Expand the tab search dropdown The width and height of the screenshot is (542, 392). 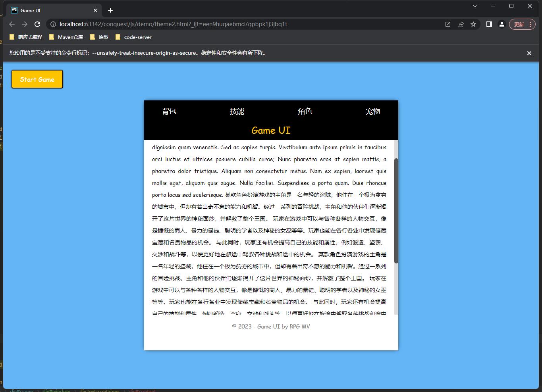[x=475, y=6]
